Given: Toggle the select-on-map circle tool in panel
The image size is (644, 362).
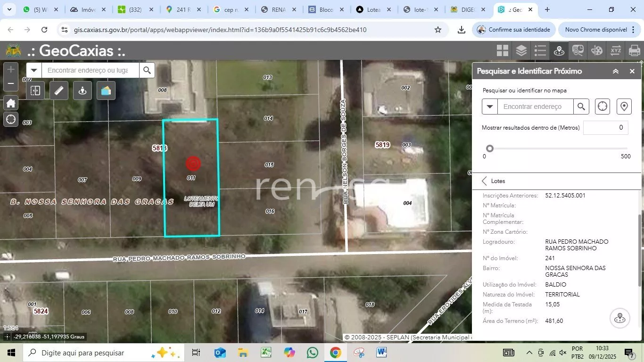Looking at the screenshot, I should 603,107.
